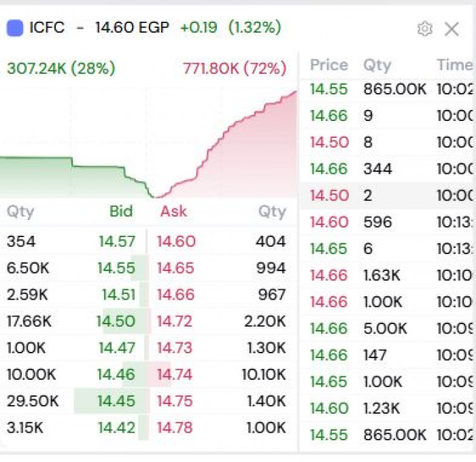Click the trades list Qty column header

click(x=377, y=65)
